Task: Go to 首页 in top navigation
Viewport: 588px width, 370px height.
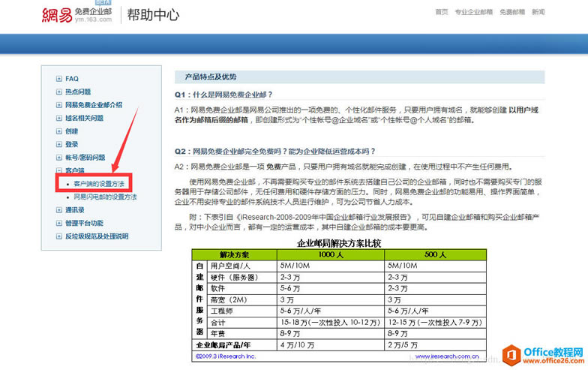Action: click(442, 12)
